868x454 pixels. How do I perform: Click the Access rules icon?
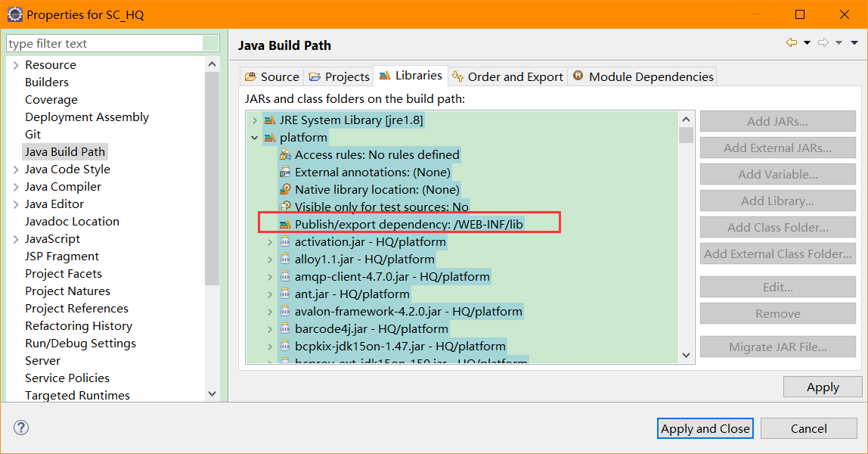(284, 154)
